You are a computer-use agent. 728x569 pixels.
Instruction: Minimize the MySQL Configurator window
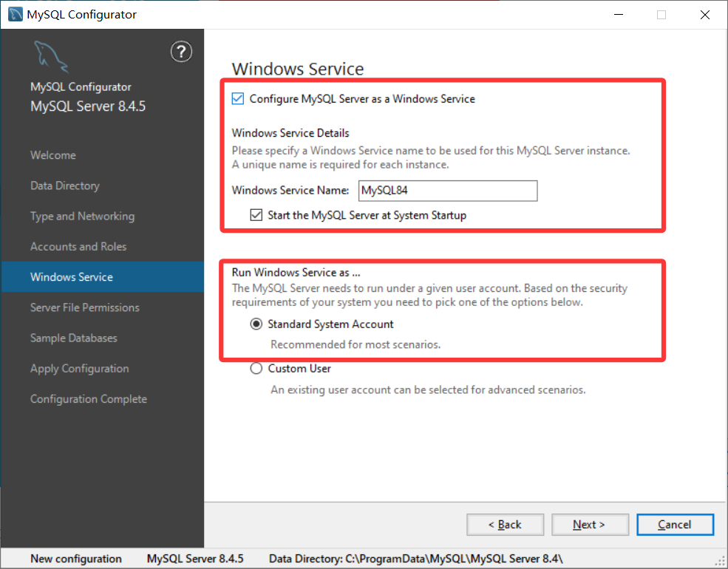pyautogui.click(x=619, y=15)
